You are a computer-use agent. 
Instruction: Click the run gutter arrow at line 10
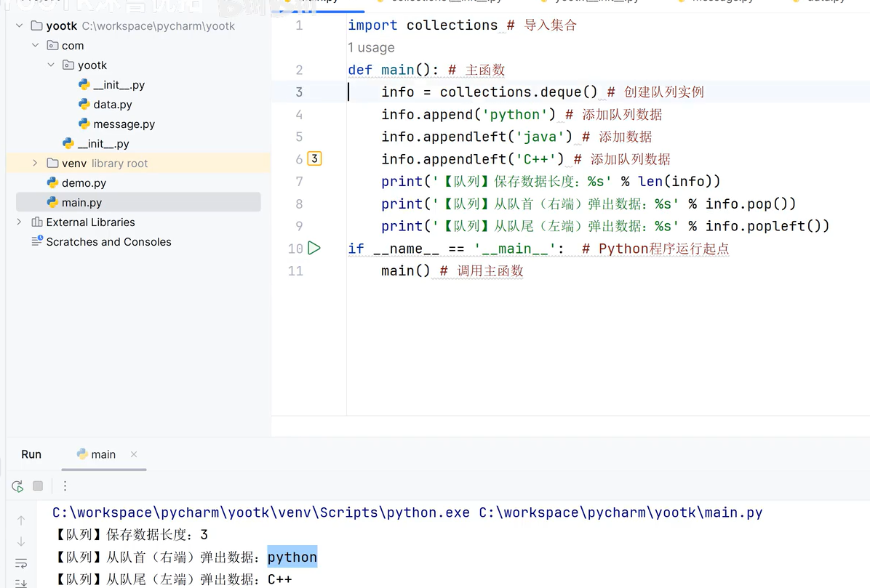(314, 248)
